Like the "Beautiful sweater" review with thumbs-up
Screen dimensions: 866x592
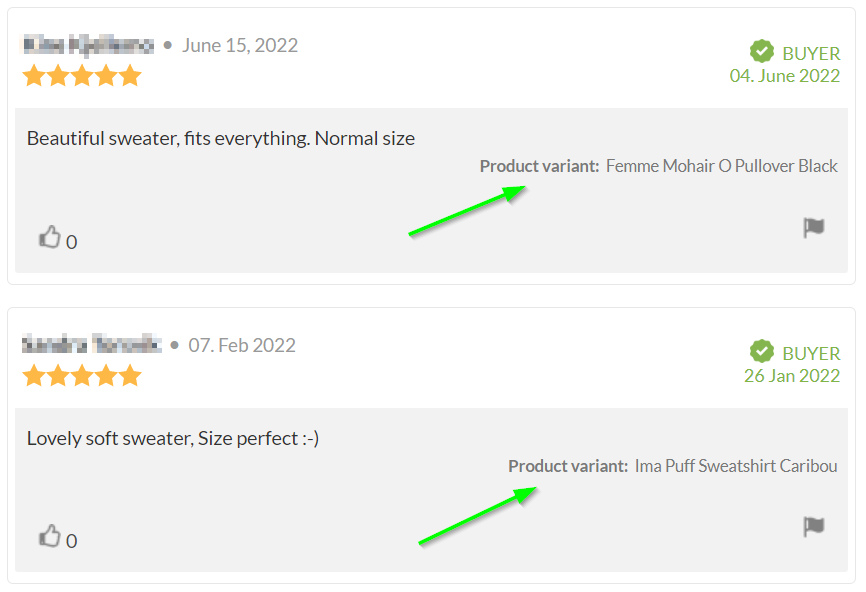(x=49, y=237)
